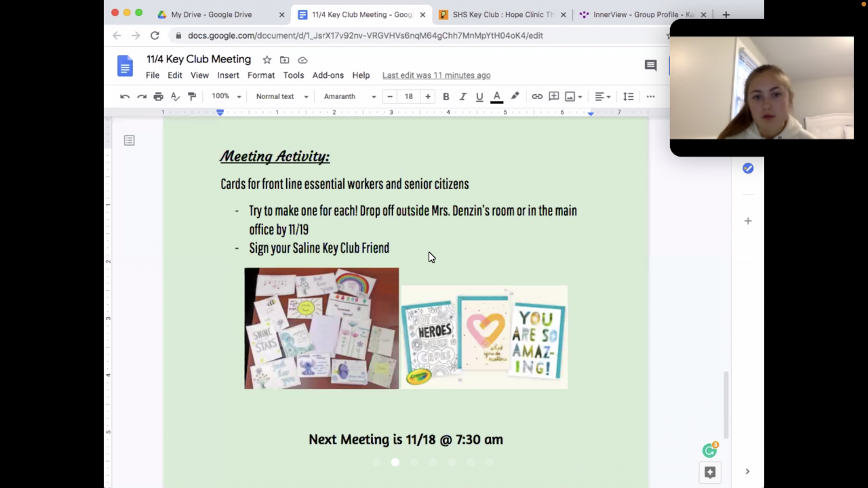Click the Undo arrow in toolbar
868x488 pixels.
[x=125, y=97]
